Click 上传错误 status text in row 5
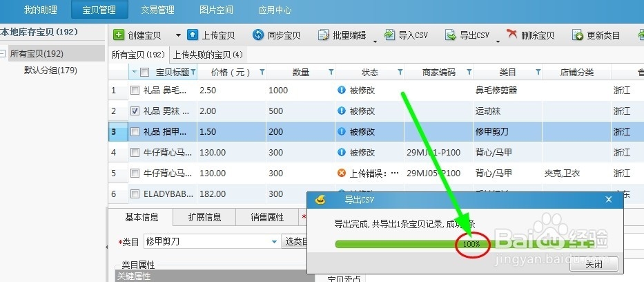This screenshot has height=282, width=644. [x=374, y=173]
